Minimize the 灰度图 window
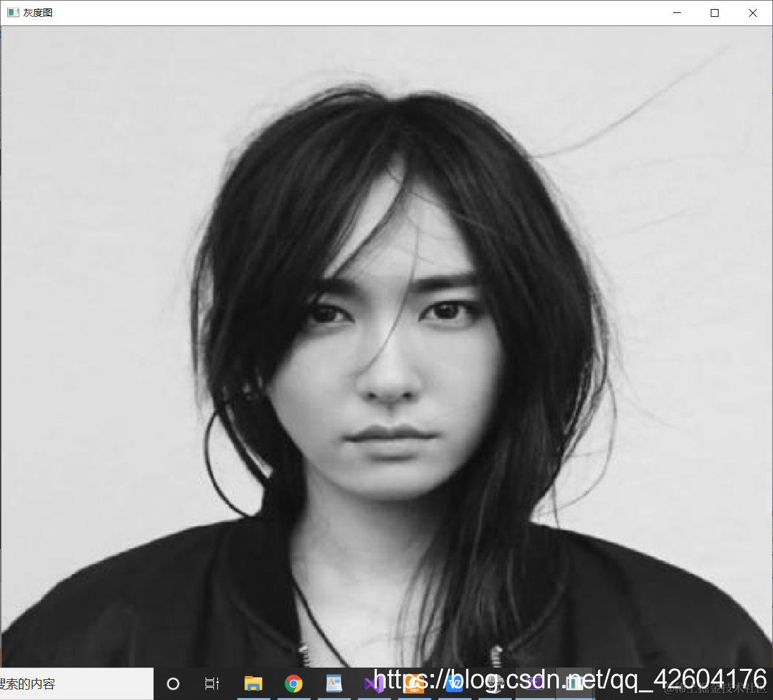The width and height of the screenshot is (773, 700). [676, 12]
